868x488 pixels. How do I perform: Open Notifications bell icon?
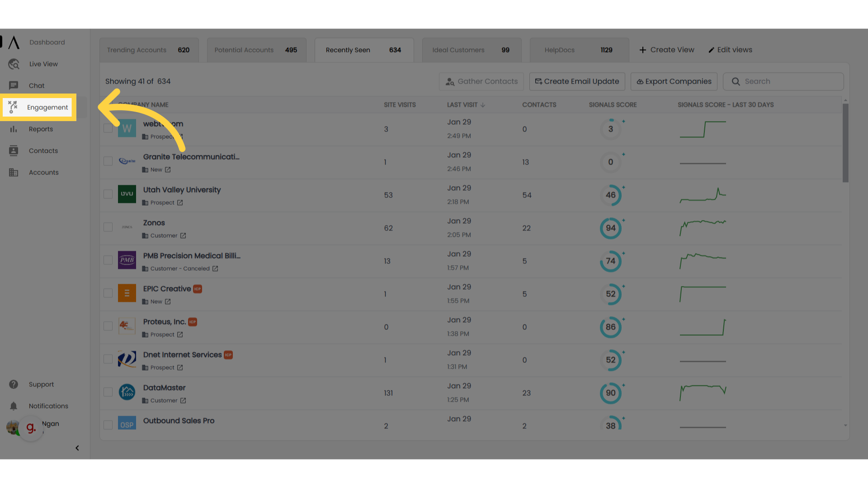[14, 406]
